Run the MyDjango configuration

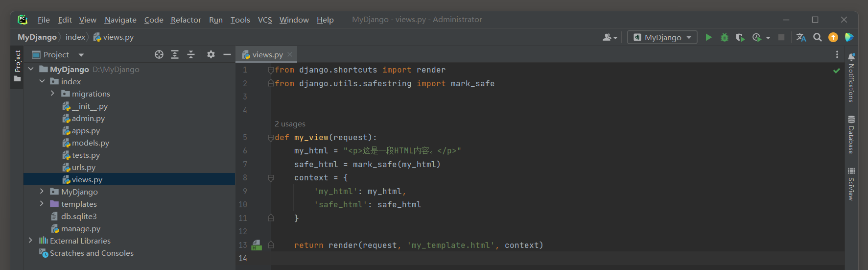[708, 37]
